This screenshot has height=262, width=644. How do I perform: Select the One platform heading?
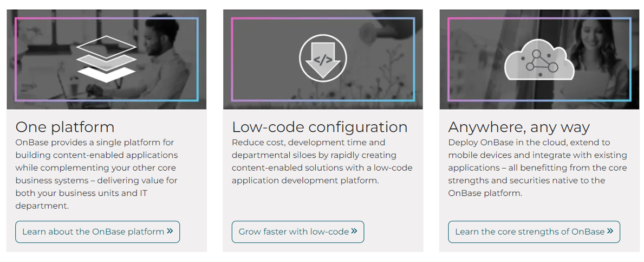coord(65,127)
